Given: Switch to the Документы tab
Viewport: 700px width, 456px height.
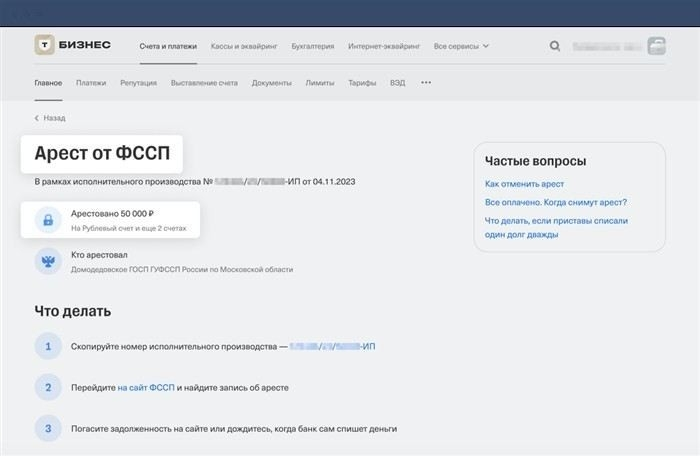Looking at the screenshot, I should 271,83.
